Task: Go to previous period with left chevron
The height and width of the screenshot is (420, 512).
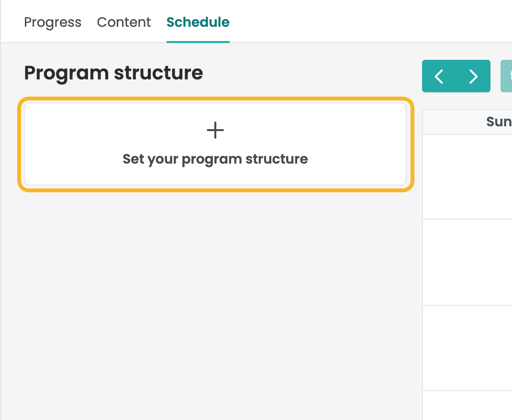Action: [x=439, y=77]
